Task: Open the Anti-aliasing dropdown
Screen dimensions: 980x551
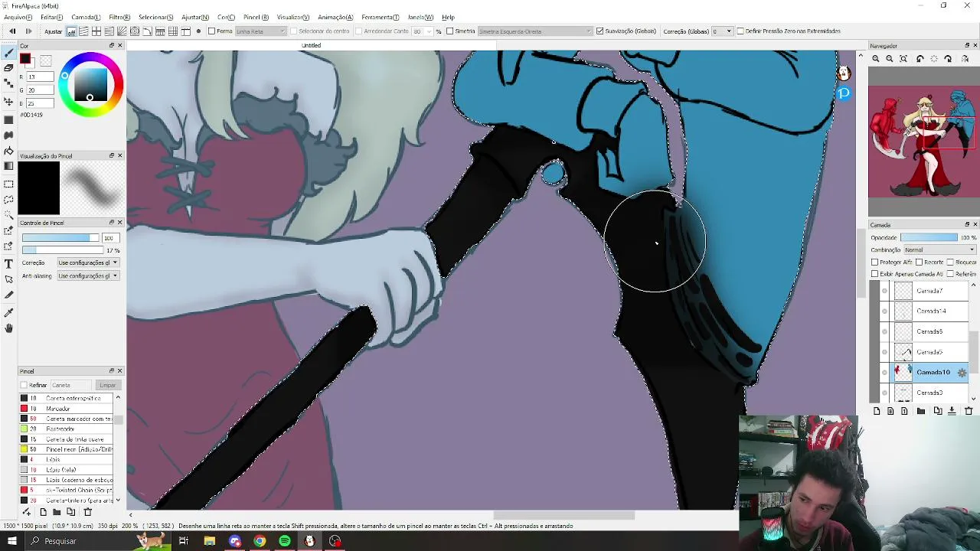Action: 87,275
